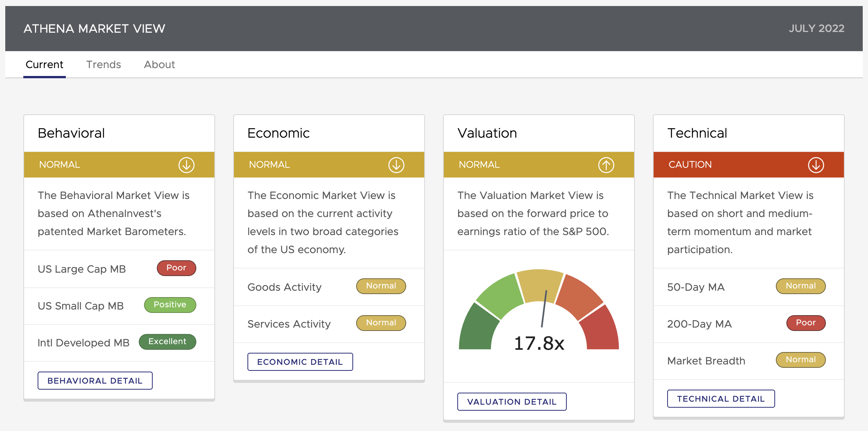Click the Poor badge for US Large Cap MB
Screen dimensions: 868x431
176,268
